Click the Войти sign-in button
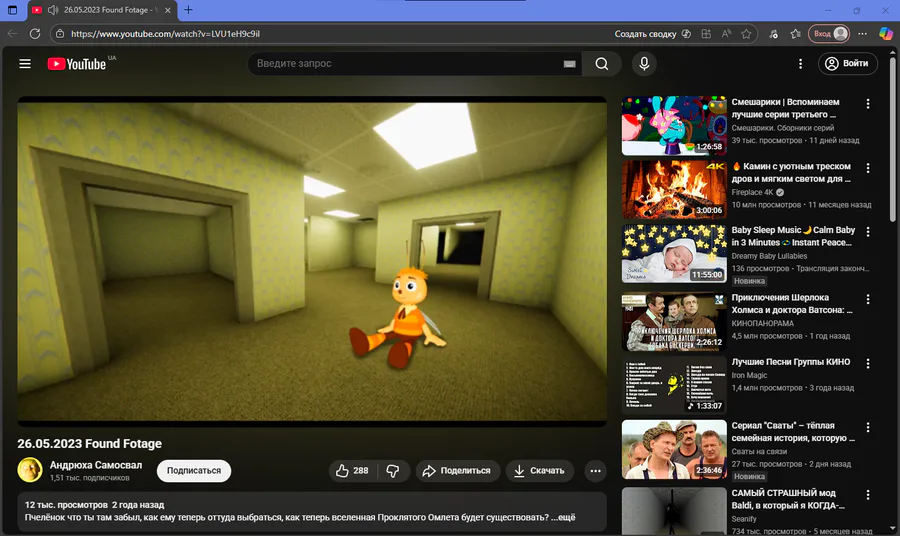 [847, 64]
